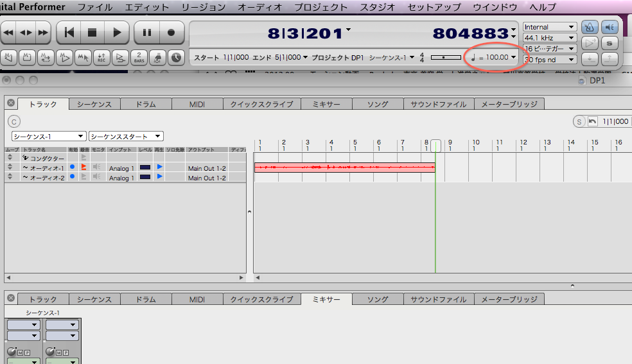Toggle the audible mode speaker button
The image size is (632, 364).
click(x=610, y=28)
